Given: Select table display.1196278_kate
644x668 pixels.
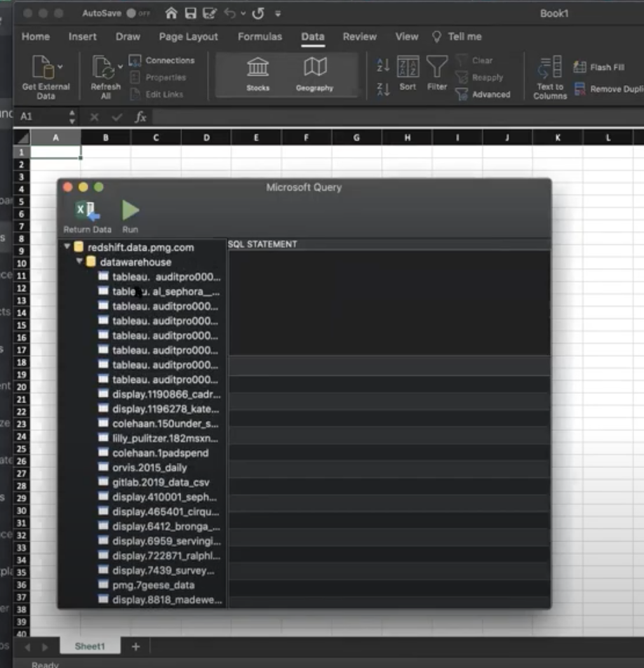Looking at the screenshot, I should click(159, 409).
